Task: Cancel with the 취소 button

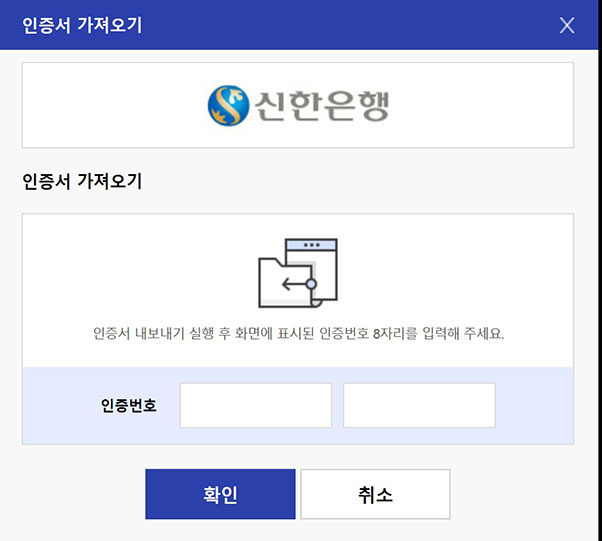Action: (x=375, y=494)
